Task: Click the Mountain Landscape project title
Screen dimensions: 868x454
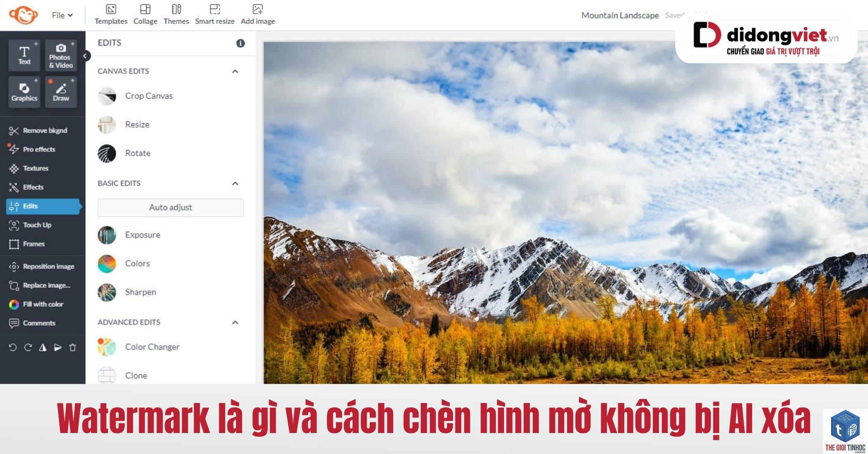Action: [x=620, y=15]
